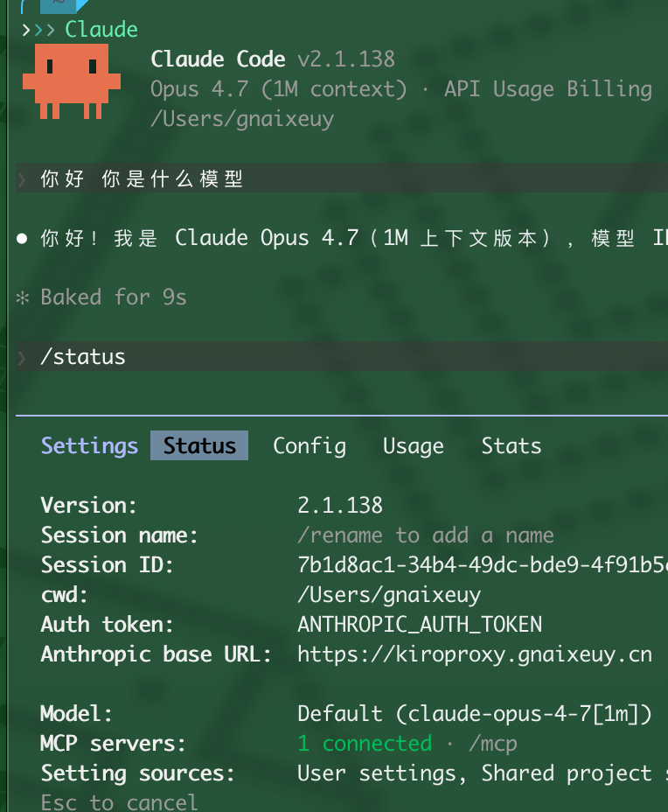Click the Session ID value
668x812 pixels.
point(483,565)
